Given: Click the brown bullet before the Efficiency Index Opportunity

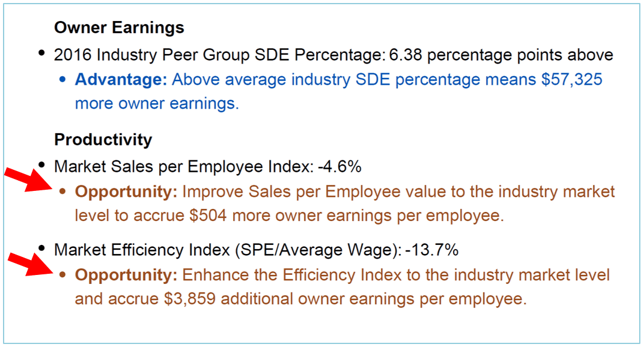Looking at the screenshot, I should pos(63,275).
